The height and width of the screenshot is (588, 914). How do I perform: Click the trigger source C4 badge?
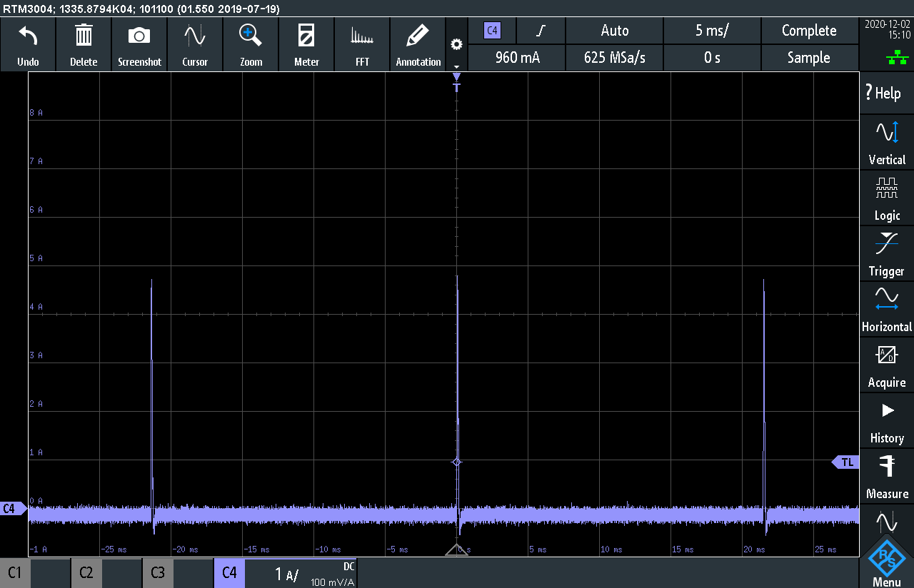click(x=492, y=31)
